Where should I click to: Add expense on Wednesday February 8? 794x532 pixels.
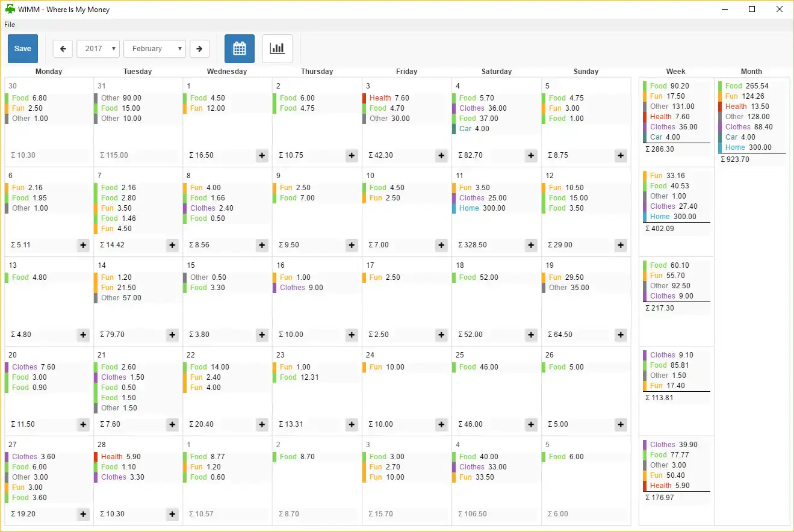(262, 245)
